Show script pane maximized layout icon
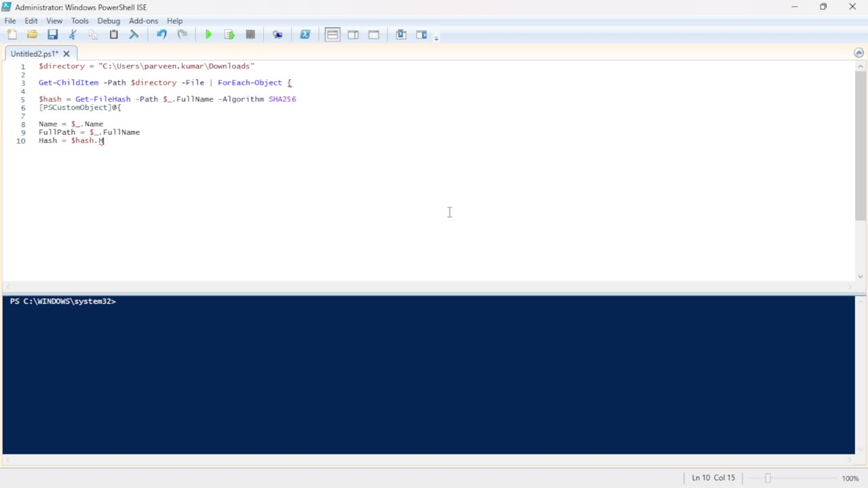 coord(374,35)
